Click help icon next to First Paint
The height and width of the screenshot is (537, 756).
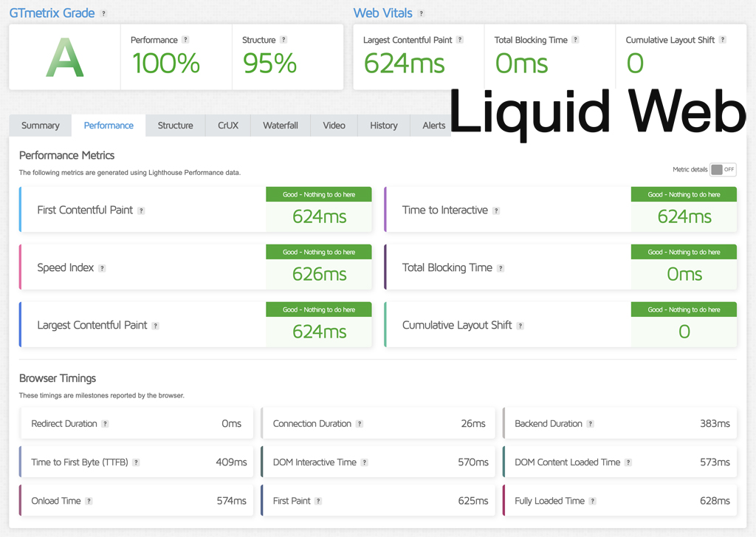click(318, 501)
